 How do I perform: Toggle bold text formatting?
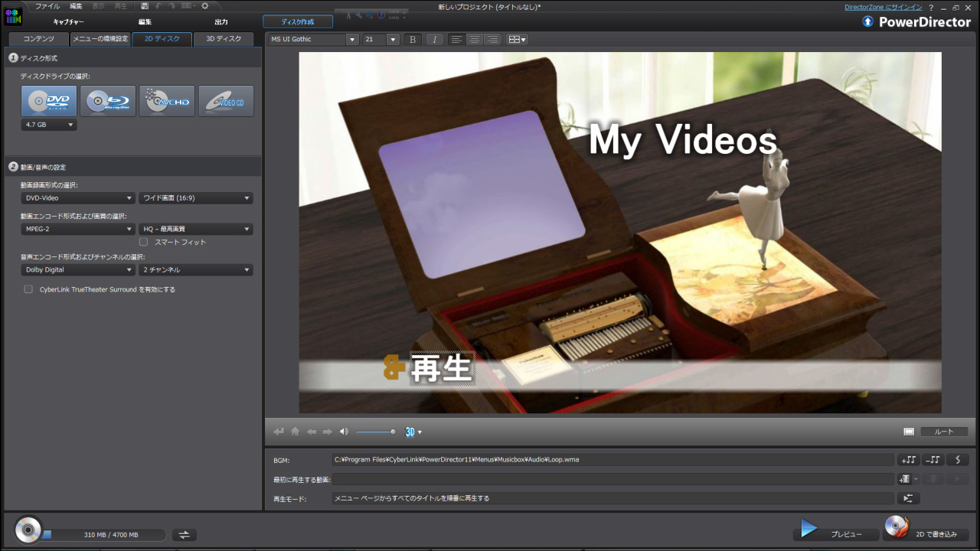pyautogui.click(x=413, y=39)
